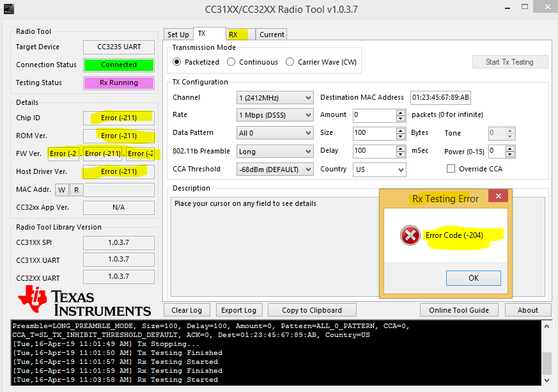Click the Connected status indicator

coord(119,65)
